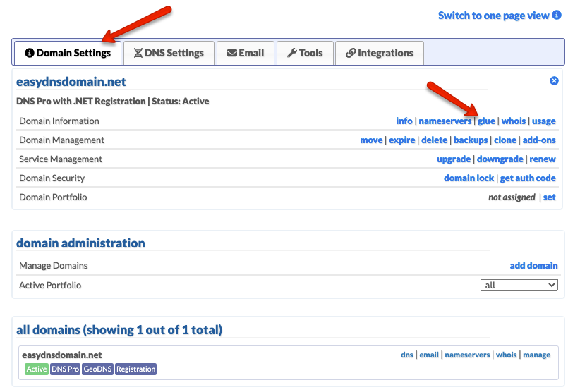Click the delete domain link
The image size is (580, 392).
click(434, 140)
